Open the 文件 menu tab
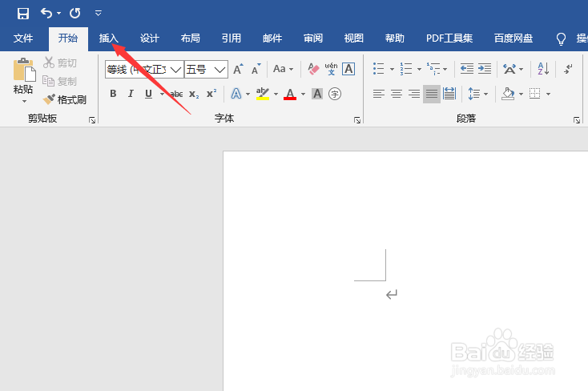This screenshot has width=588, height=391. pyautogui.click(x=23, y=38)
